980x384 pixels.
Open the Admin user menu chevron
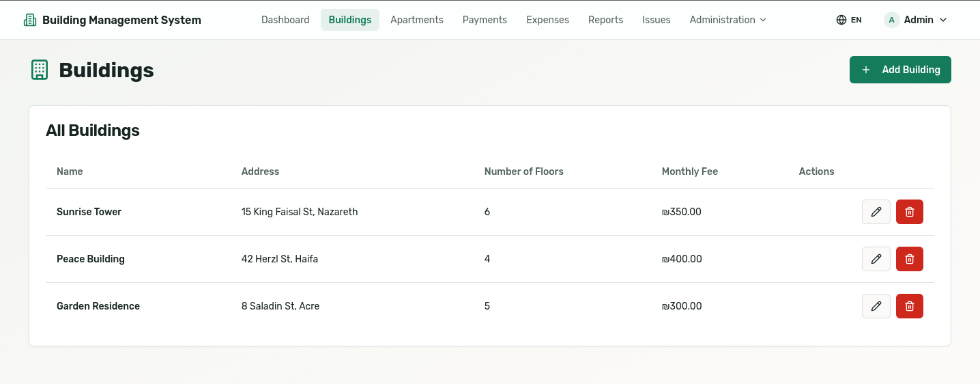[x=943, y=20]
